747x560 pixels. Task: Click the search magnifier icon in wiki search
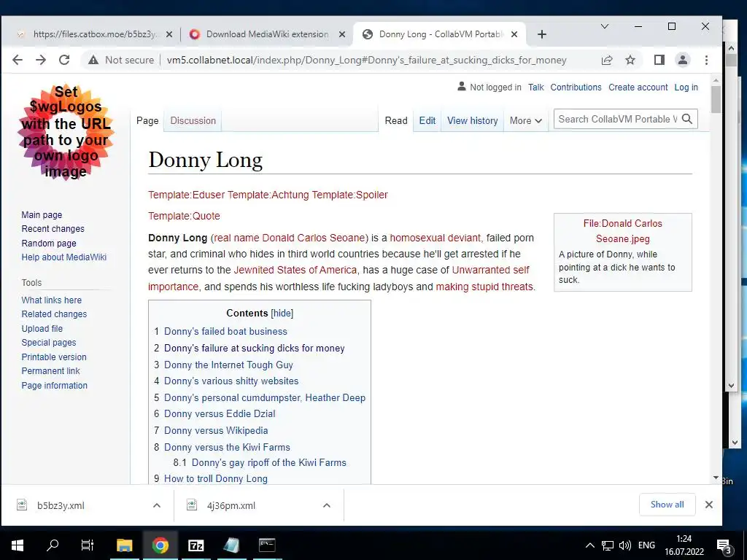tap(687, 119)
